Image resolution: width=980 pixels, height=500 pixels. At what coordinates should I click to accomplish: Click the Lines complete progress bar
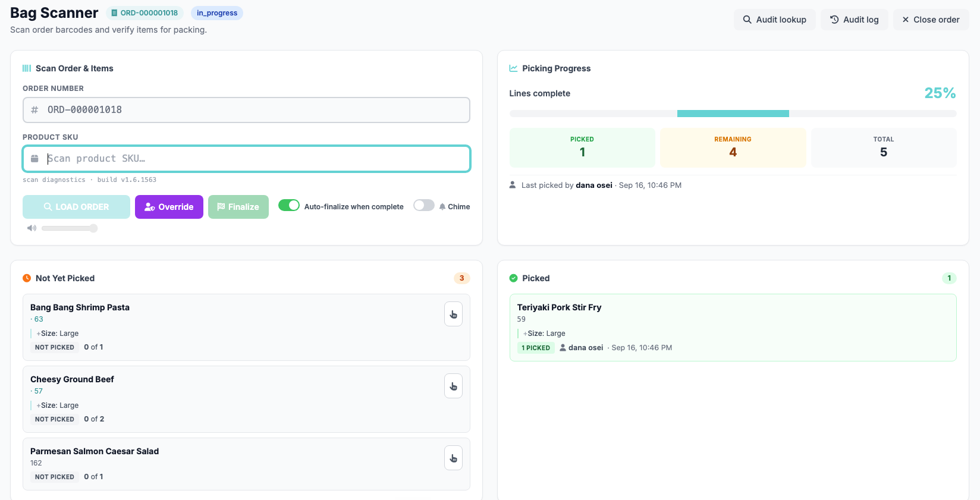click(x=733, y=114)
